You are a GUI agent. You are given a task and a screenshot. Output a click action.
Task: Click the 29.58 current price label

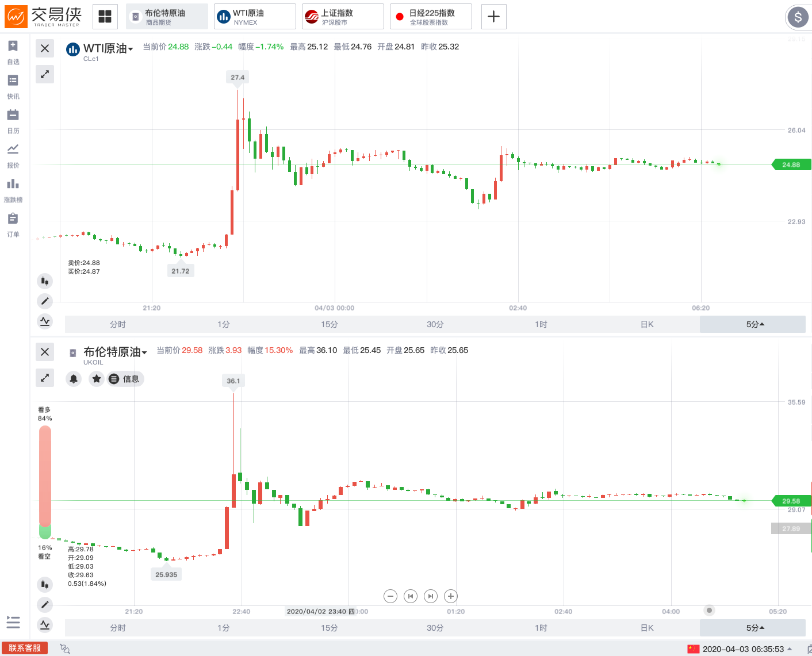click(791, 501)
